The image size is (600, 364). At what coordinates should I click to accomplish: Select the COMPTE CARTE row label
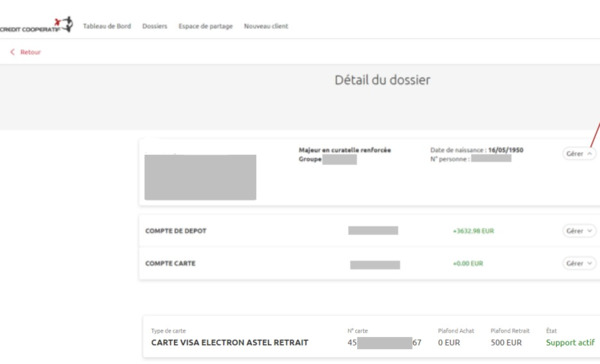[170, 263]
